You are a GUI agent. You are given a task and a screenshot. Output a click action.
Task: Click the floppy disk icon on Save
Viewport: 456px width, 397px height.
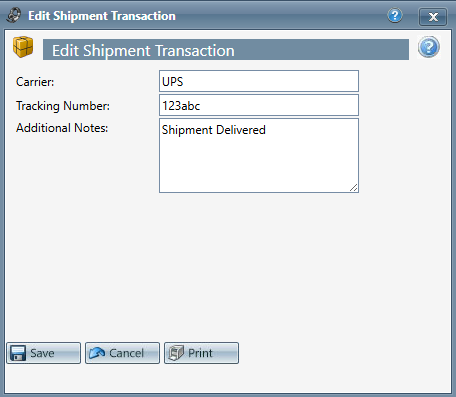[18, 353]
